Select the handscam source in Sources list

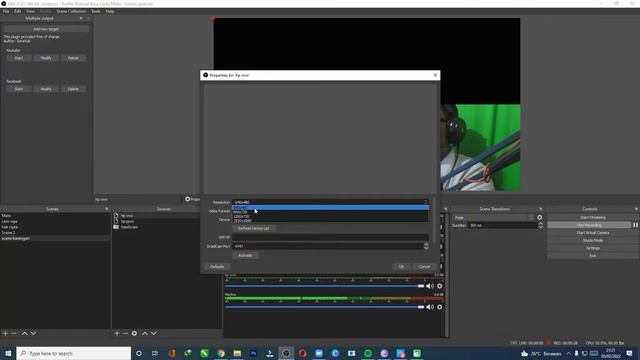click(x=129, y=227)
